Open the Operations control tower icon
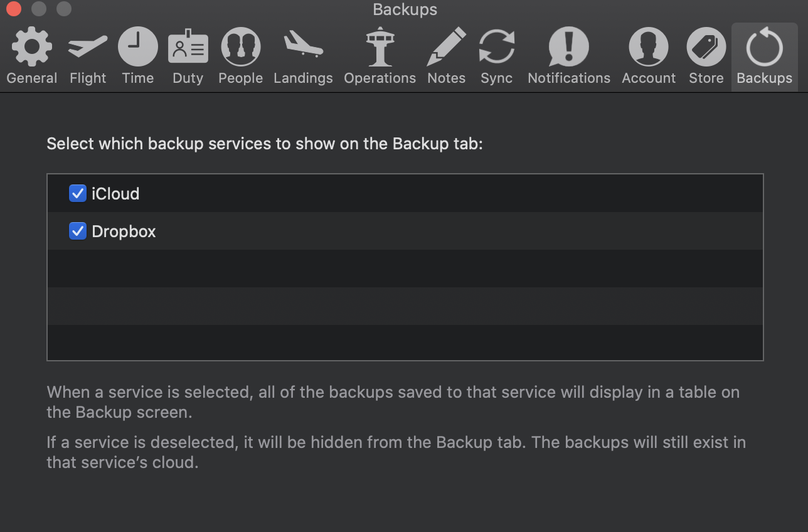This screenshot has height=532, width=808. 380,47
